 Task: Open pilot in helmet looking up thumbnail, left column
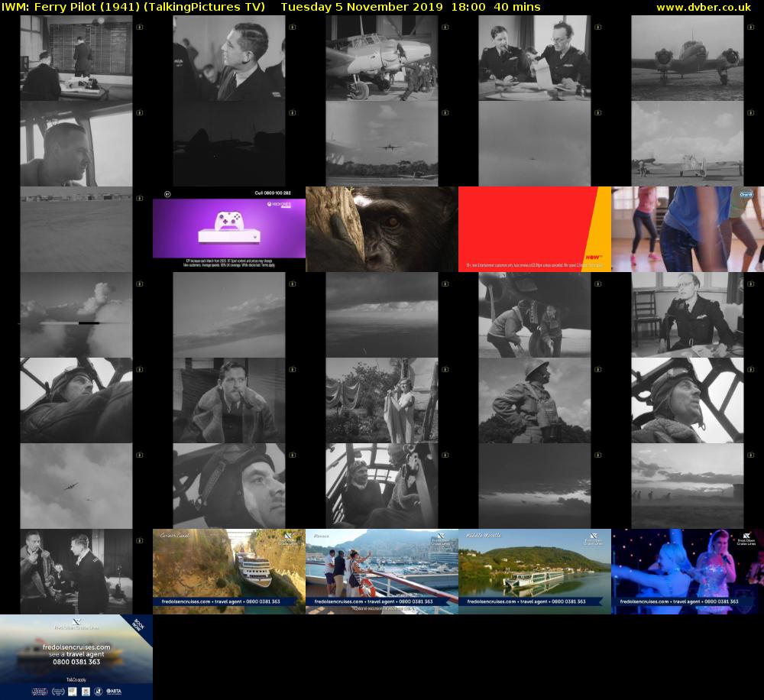76,400
